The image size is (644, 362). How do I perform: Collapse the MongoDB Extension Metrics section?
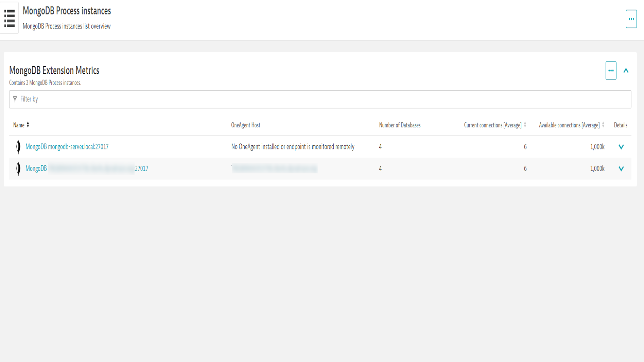pos(626,71)
